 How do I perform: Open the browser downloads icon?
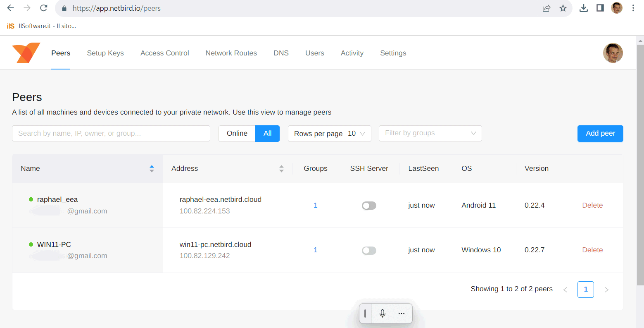click(584, 8)
